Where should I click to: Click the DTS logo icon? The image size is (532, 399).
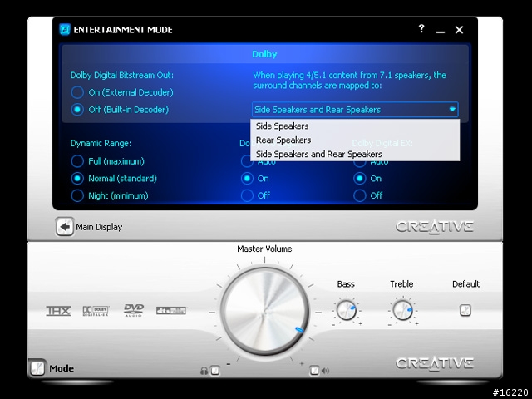[x=171, y=310]
